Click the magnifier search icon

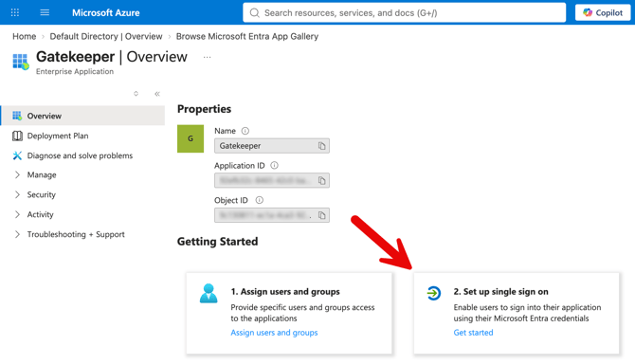254,13
